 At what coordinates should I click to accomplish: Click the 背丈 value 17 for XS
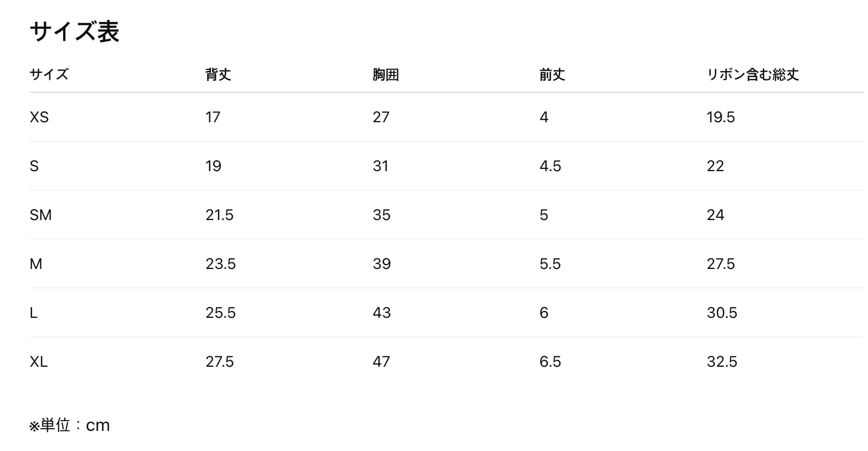click(x=213, y=117)
